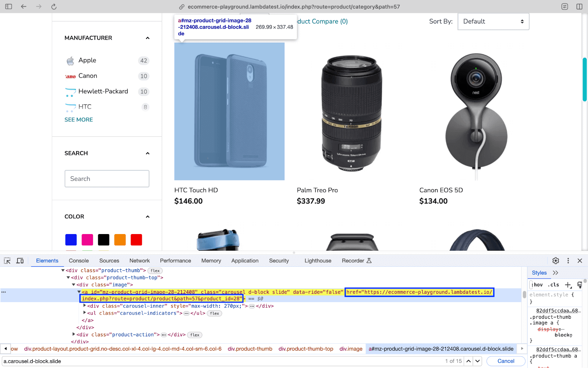Jump to next search result arrow

coord(477,361)
